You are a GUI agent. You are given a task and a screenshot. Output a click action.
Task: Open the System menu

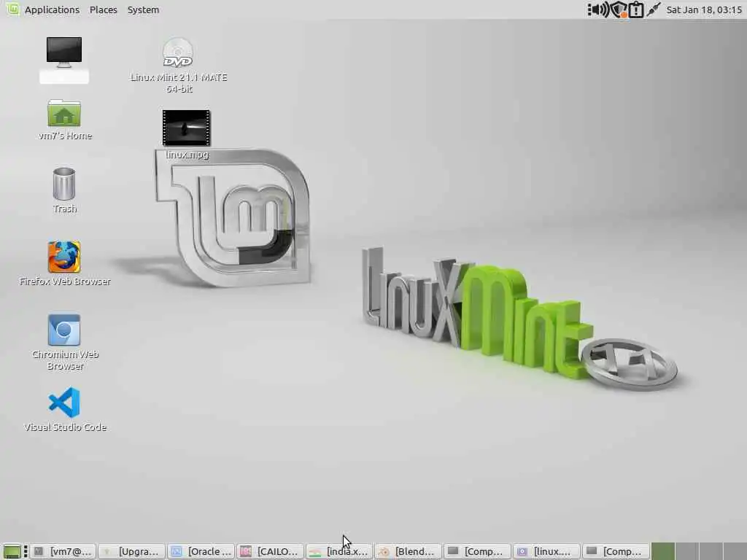[143, 9]
